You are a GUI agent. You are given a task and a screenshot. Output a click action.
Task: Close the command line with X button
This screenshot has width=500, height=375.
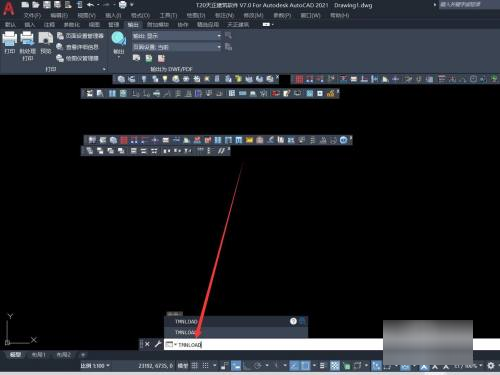coord(147,344)
